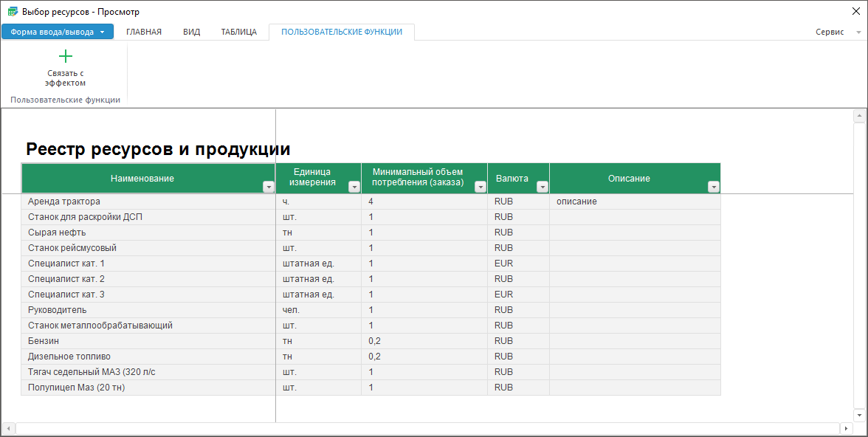Click the app icon in title bar
868x437 pixels.
(12, 12)
